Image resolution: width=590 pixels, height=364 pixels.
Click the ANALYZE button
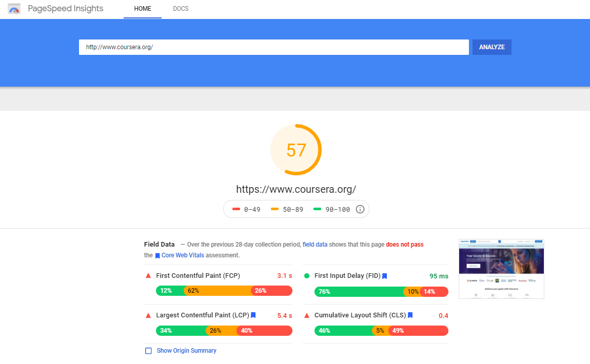pos(492,47)
